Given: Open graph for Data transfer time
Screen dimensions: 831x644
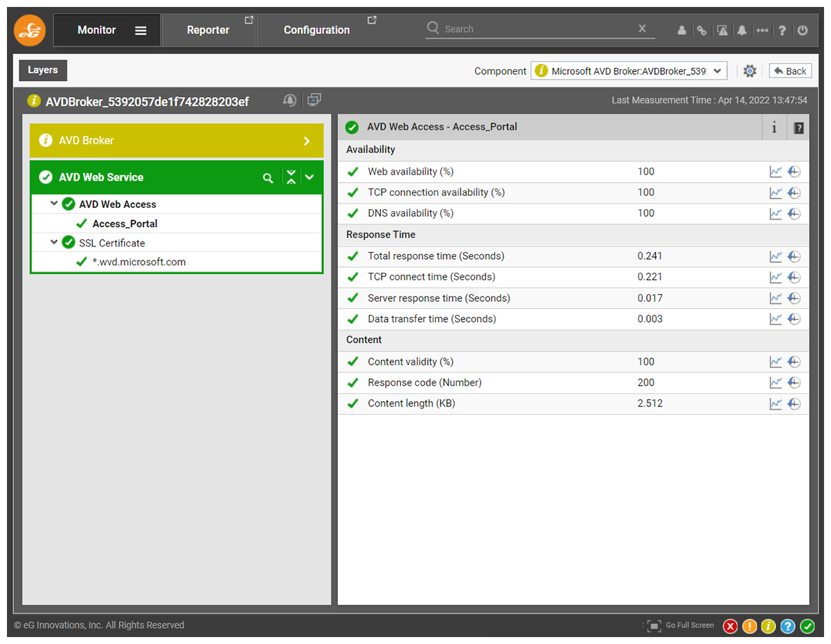Looking at the screenshot, I should 776,319.
